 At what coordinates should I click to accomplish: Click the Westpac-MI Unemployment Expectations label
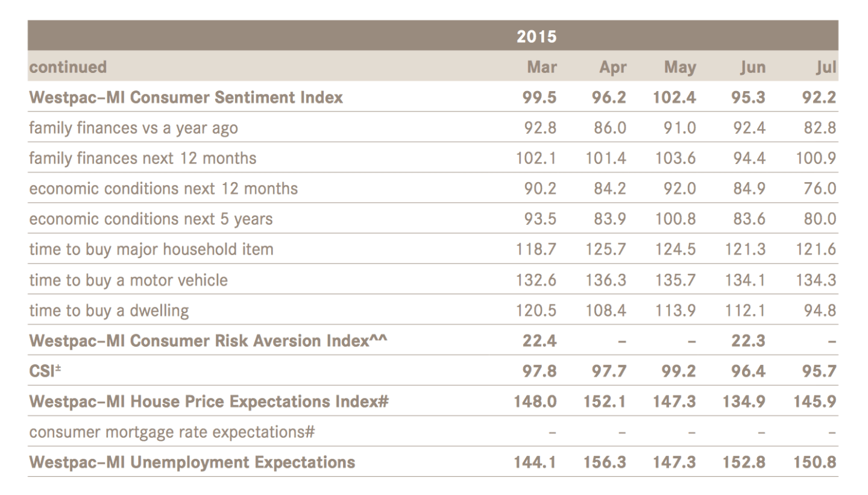(x=192, y=462)
